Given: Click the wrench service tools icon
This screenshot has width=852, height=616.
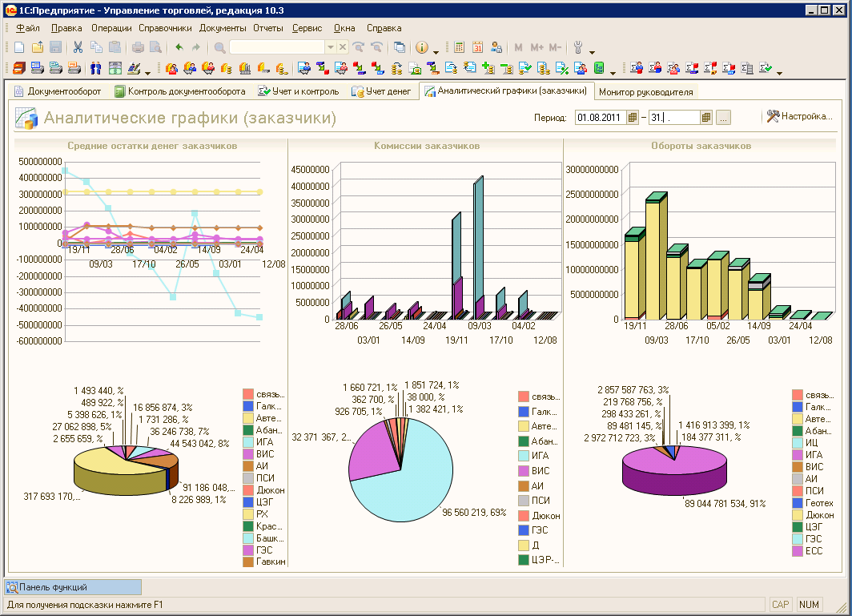Looking at the screenshot, I should coord(578,47).
